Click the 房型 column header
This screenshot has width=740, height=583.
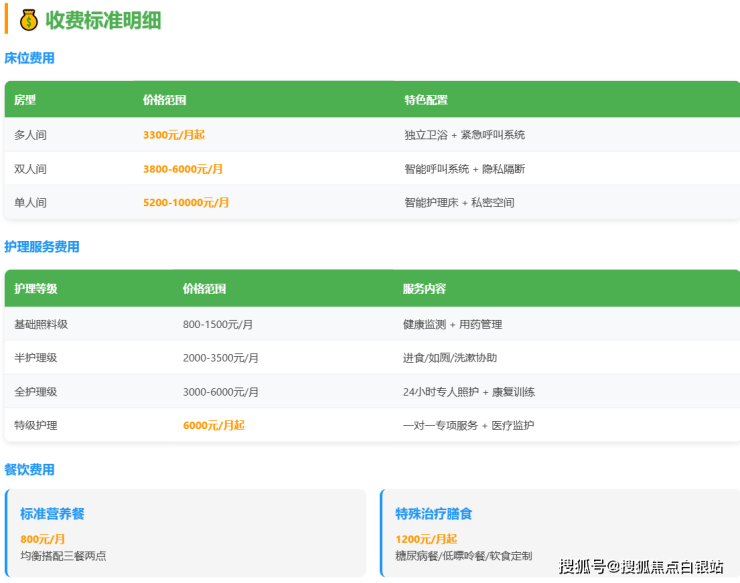(x=25, y=100)
